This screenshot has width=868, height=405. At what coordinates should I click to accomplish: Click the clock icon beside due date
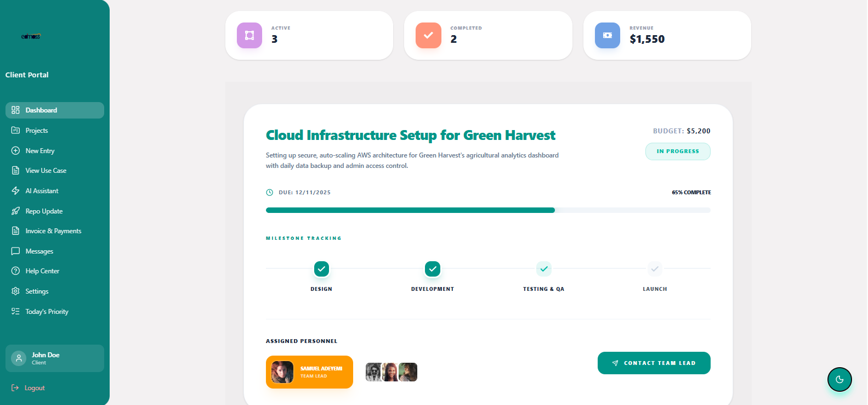point(269,193)
